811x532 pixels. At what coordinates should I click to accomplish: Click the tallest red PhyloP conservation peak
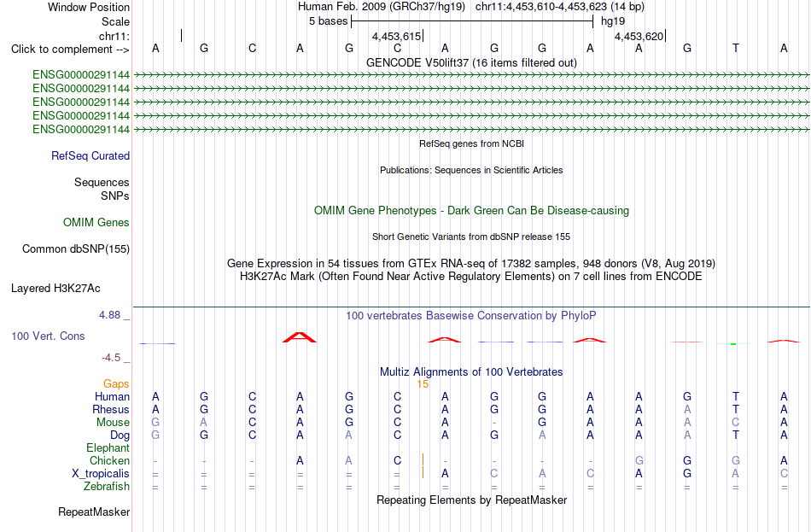click(300, 337)
